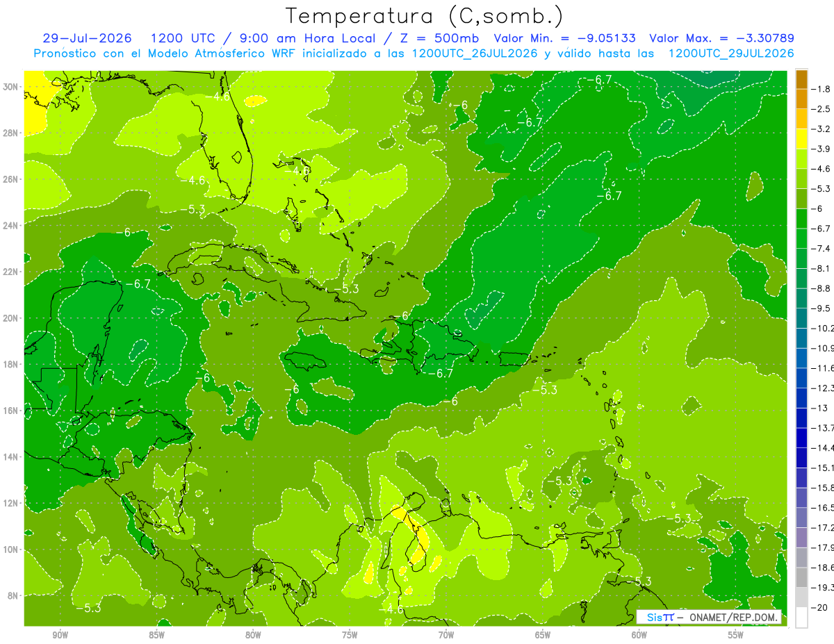Click the '55W' longitude label
This screenshot has height=644, width=834.
(736, 635)
